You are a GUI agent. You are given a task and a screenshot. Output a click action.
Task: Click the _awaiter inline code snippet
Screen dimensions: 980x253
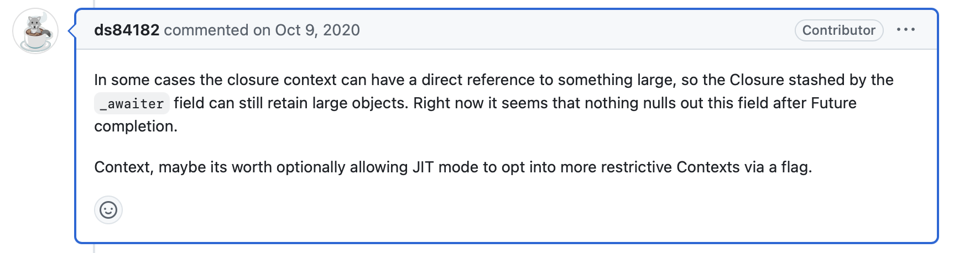coord(132,103)
